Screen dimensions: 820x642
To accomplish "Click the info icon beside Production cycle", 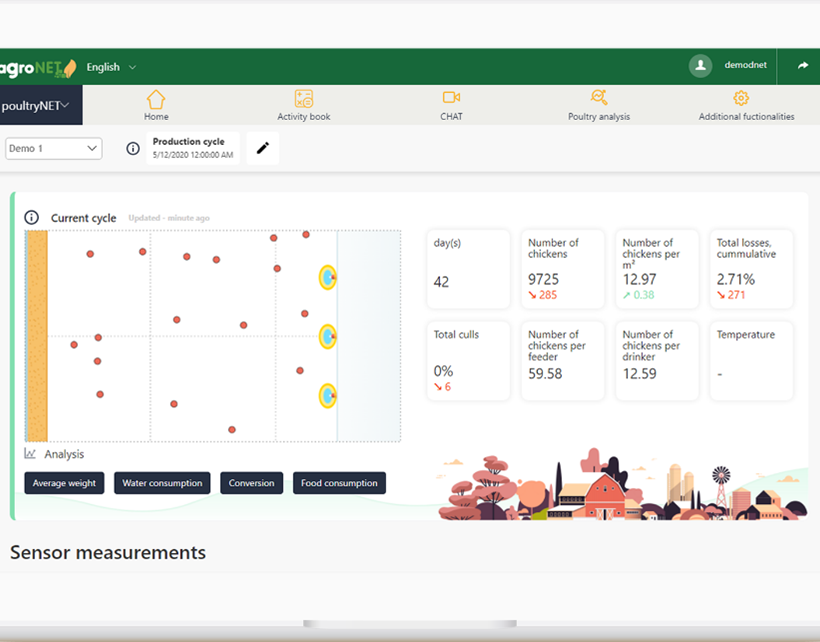I will [133, 148].
